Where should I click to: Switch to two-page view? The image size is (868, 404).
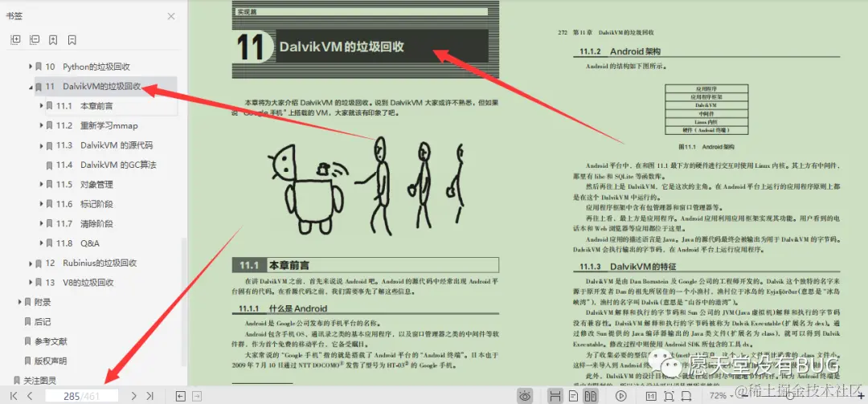point(591,396)
